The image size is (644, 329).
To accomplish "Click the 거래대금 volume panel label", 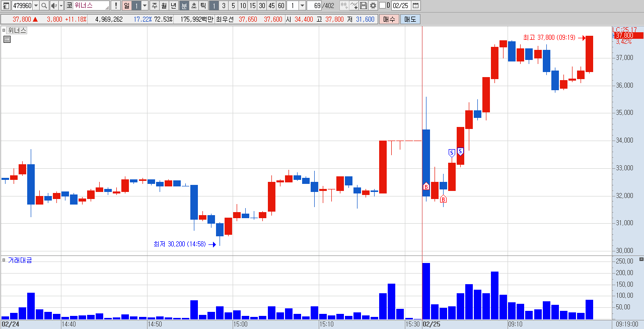I will (x=20, y=260).
